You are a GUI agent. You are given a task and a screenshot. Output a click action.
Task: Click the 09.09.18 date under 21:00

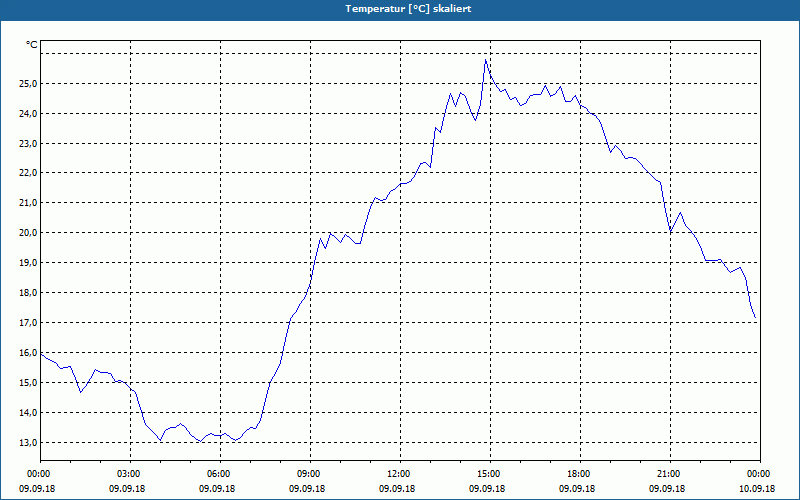[x=667, y=489]
